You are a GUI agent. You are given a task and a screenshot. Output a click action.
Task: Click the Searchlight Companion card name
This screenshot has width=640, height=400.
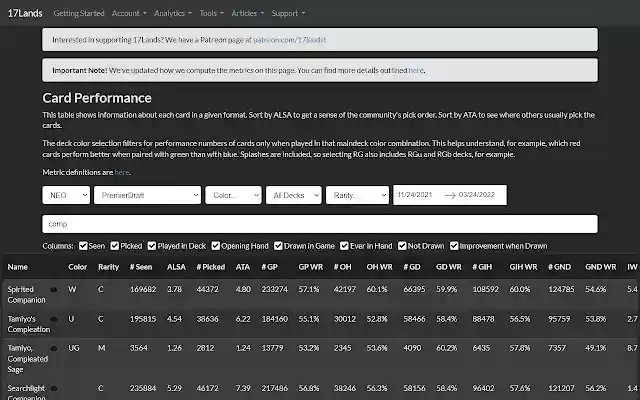27,393
